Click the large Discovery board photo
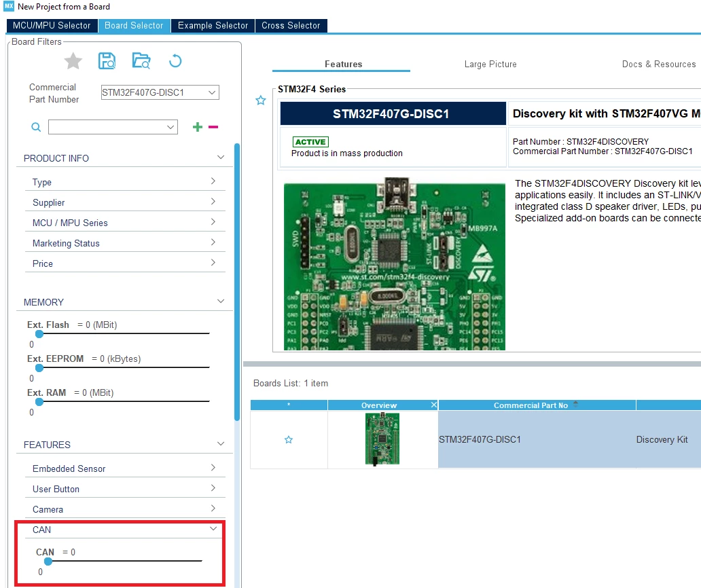This screenshot has width=701, height=588. (394, 263)
